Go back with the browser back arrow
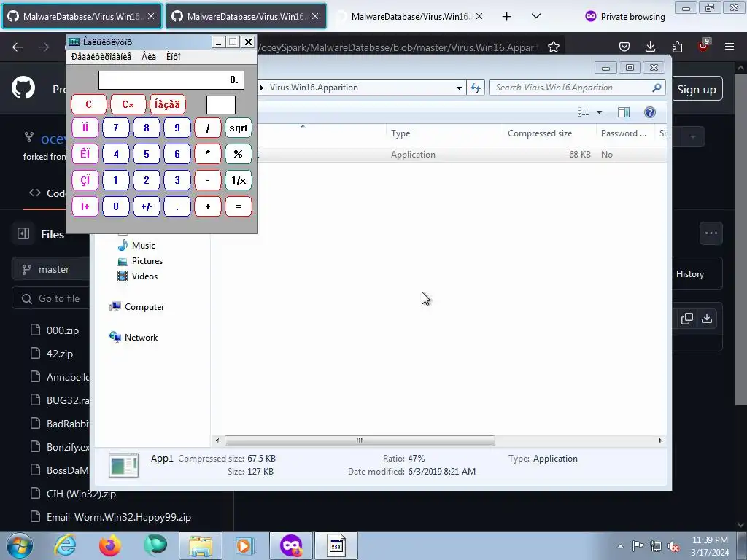747x560 pixels. point(18,47)
